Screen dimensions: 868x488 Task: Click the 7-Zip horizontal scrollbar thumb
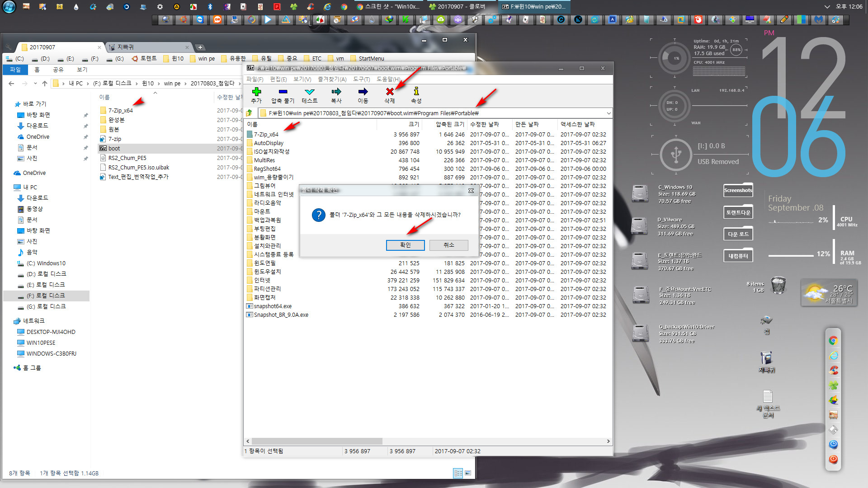316,441
